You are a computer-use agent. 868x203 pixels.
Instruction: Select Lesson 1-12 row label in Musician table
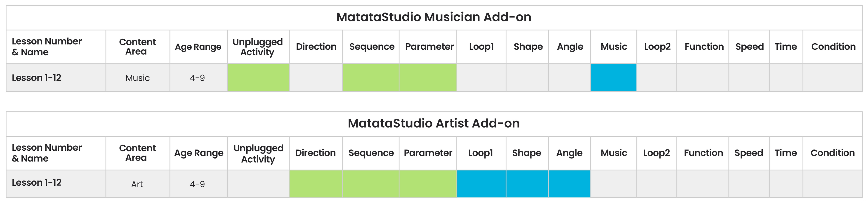(x=37, y=78)
